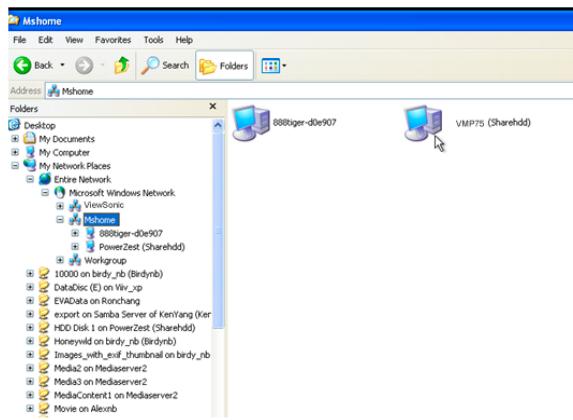Close the Folders pane with X
The width and height of the screenshot is (573, 420).
[x=213, y=106]
